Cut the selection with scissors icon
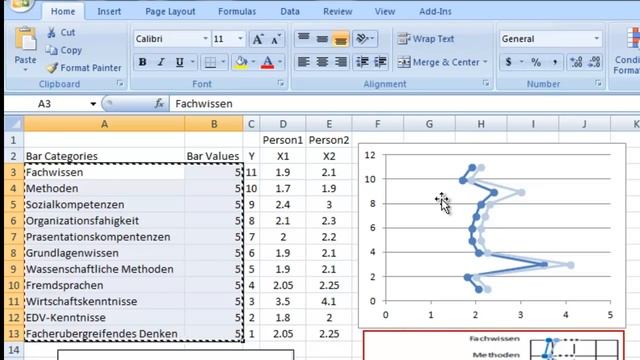Viewport: 640px width, 360px height. tap(61, 32)
